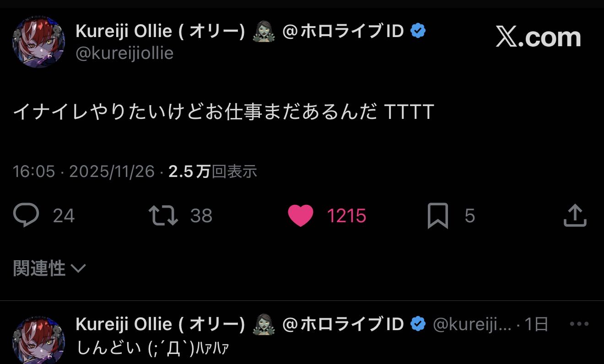Viewport: 604px width, 364px height.
Task: Click the blue verified badge on the main post
Action: tap(418, 31)
